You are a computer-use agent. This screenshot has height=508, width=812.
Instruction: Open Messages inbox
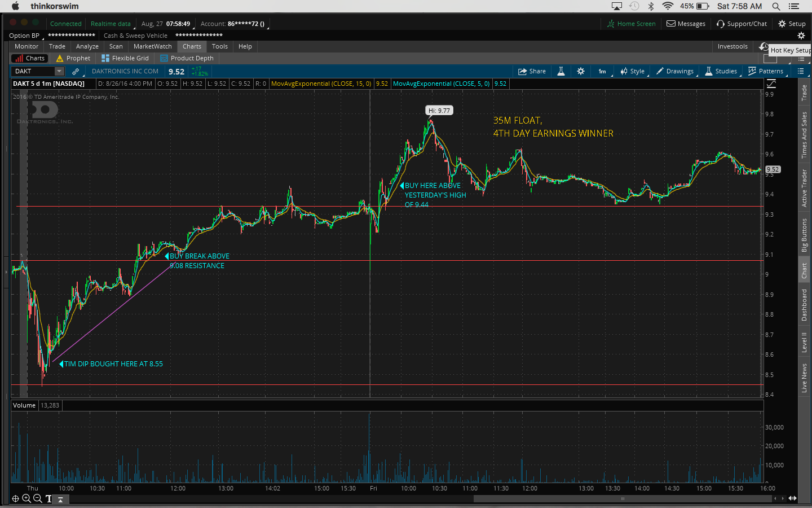click(686, 24)
